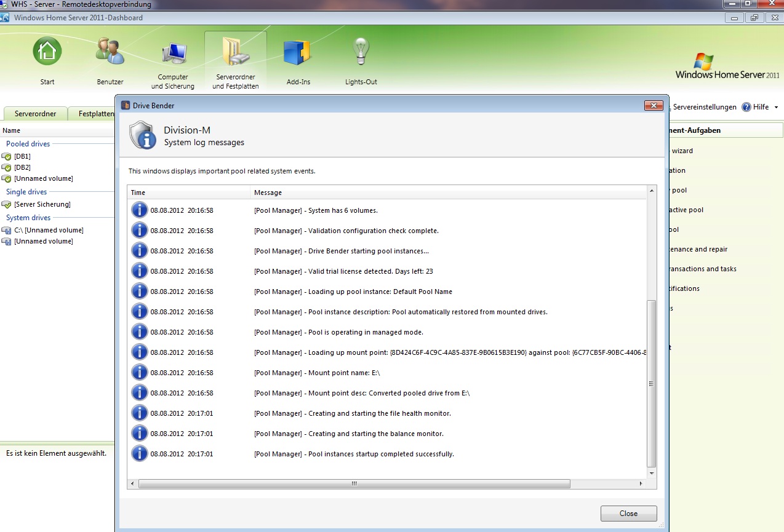Select log message 'Mount point name: E:\'
Image resolution: width=784 pixels, height=532 pixels.
tap(317, 373)
